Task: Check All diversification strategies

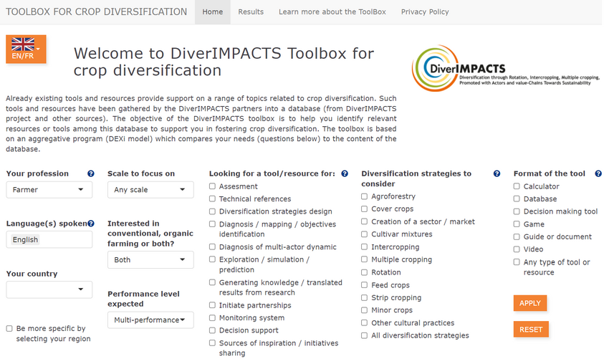Action: pos(364,335)
